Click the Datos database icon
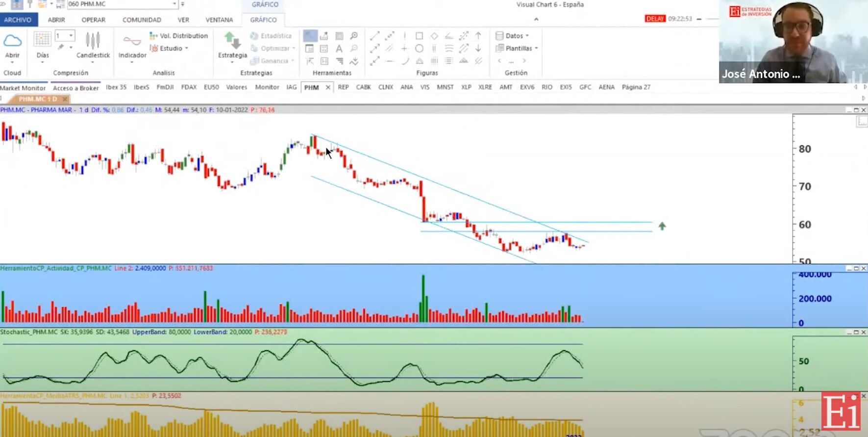The width and height of the screenshot is (868, 437). [x=499, y=36]
